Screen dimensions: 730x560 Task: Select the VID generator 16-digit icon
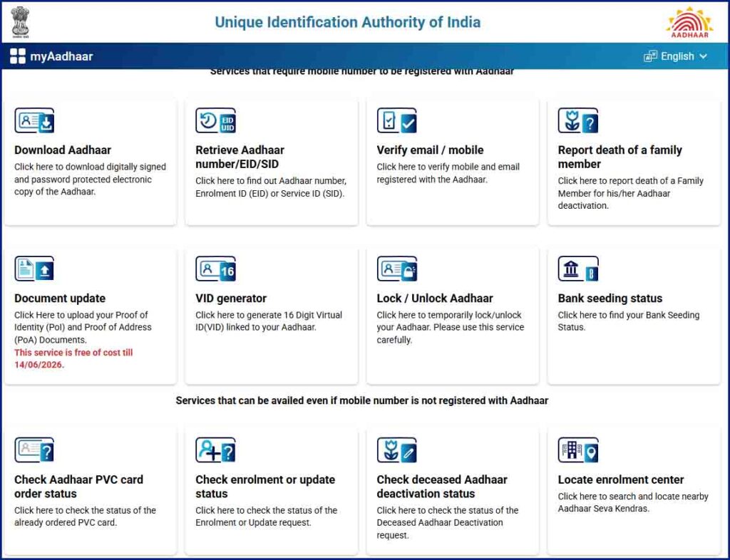point(216,269)
